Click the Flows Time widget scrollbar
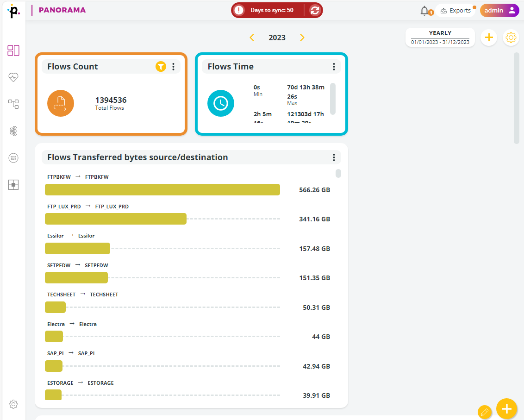Screen dimensions: 524x420 332,98
